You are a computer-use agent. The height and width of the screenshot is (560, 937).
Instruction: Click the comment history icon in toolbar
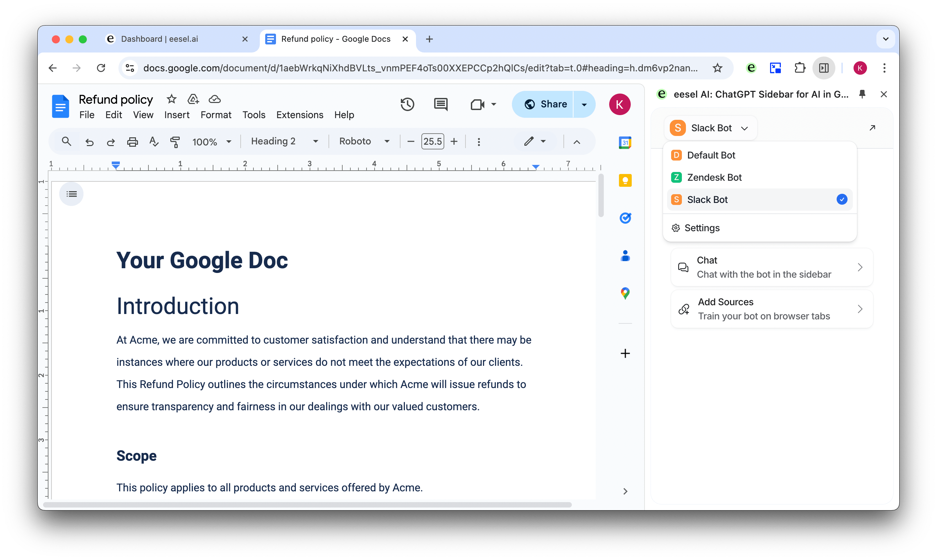point(441,103)
